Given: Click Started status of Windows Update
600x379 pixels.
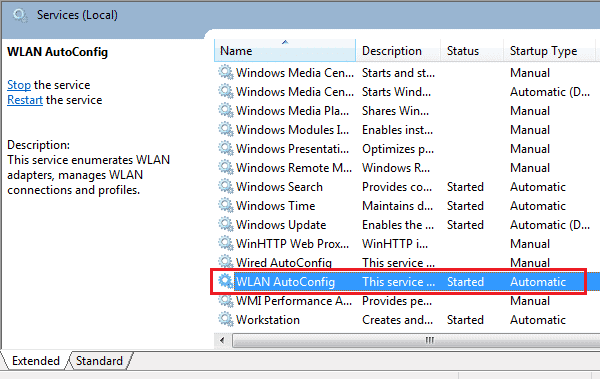Looking at the screenshot, I should 465,224.
